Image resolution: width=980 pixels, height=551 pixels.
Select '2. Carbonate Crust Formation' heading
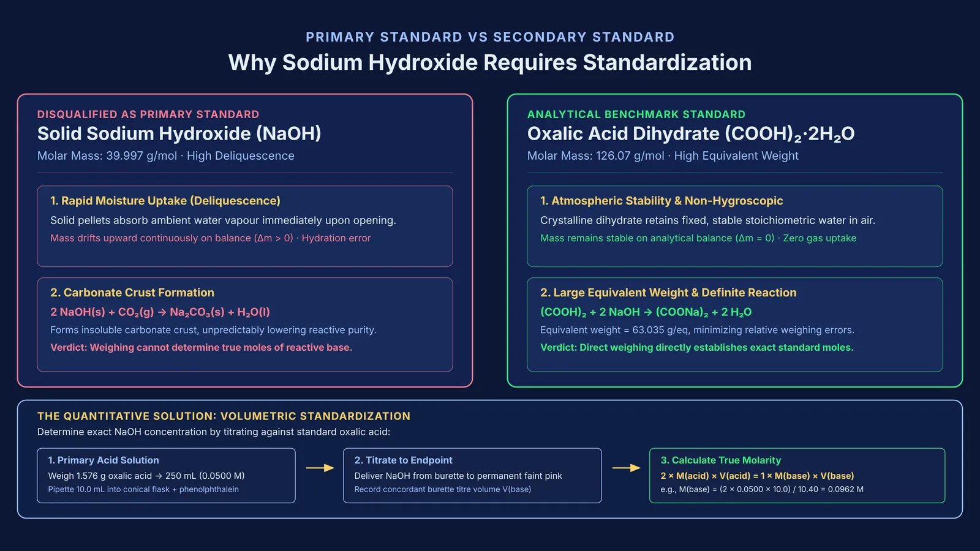(x=132, y=293)
